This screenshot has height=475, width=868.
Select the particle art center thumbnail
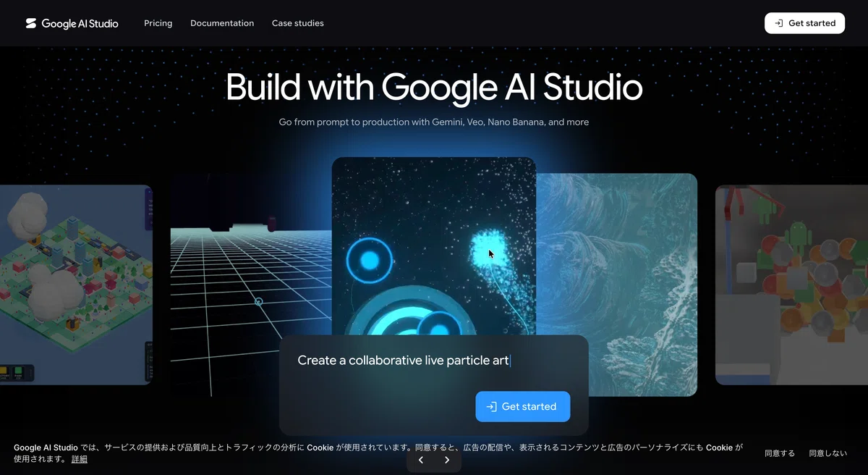point(434,246)
